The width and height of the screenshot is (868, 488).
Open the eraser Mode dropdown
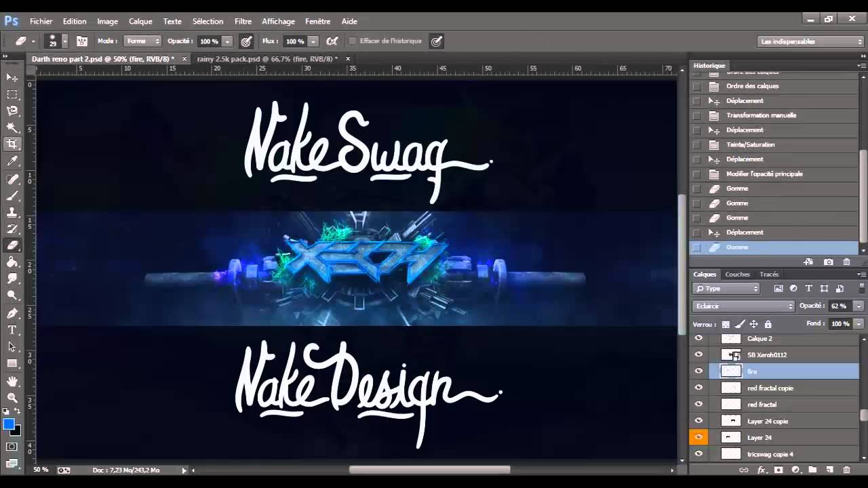[x=142, y=41]
